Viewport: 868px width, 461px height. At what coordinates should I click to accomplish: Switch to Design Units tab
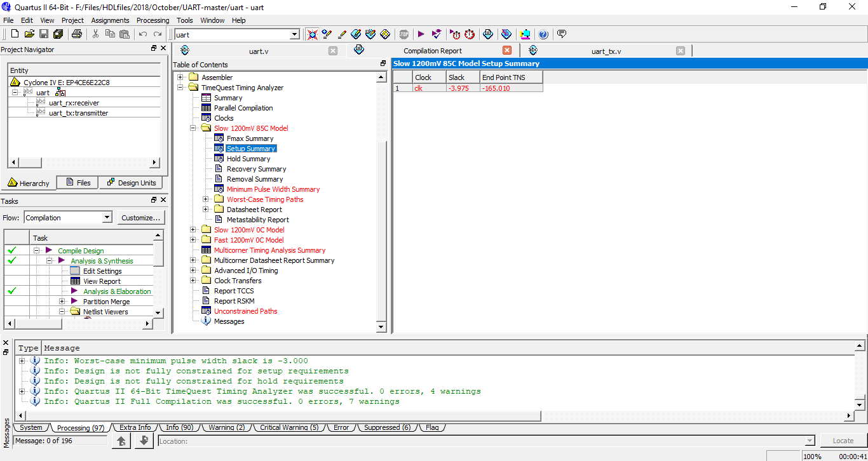131,183
